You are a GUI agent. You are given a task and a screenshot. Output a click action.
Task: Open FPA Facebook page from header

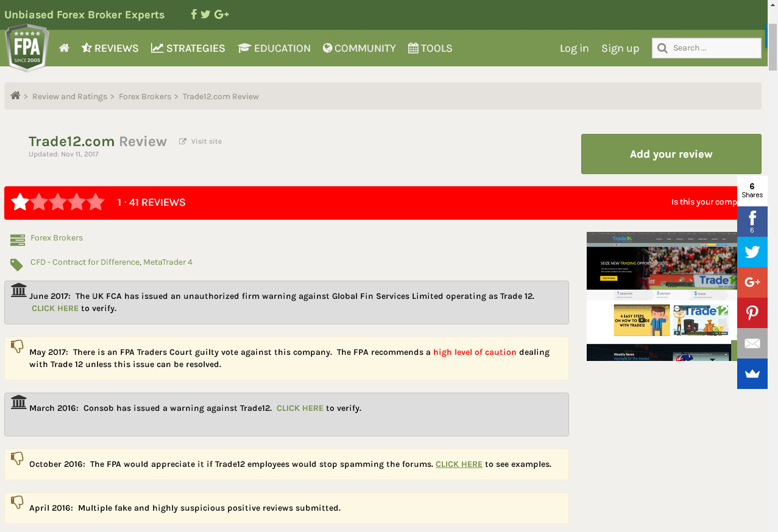(x=194, y=14)
